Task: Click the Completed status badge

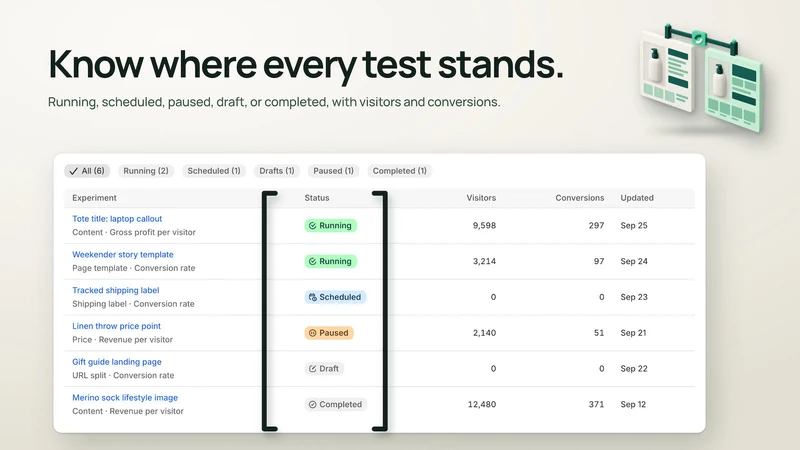Action: point(336,404)
